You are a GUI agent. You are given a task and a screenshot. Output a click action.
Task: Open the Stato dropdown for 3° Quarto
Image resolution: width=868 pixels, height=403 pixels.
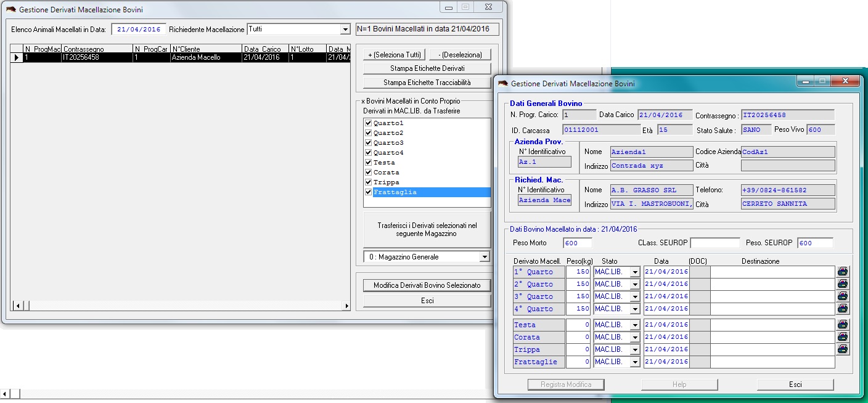click(635, 297)
